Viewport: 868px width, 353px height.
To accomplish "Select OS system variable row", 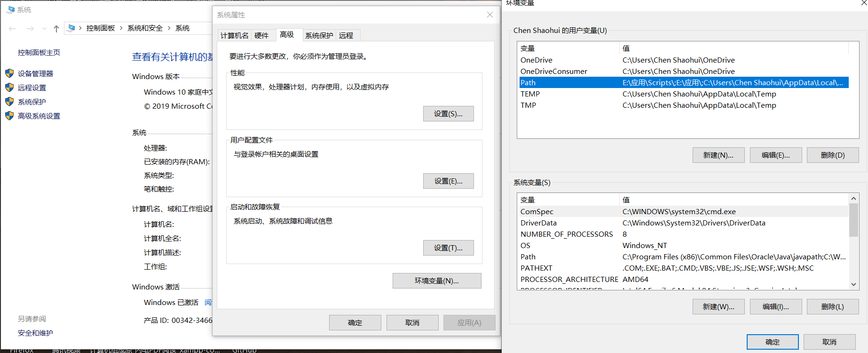I will point(684,245).
